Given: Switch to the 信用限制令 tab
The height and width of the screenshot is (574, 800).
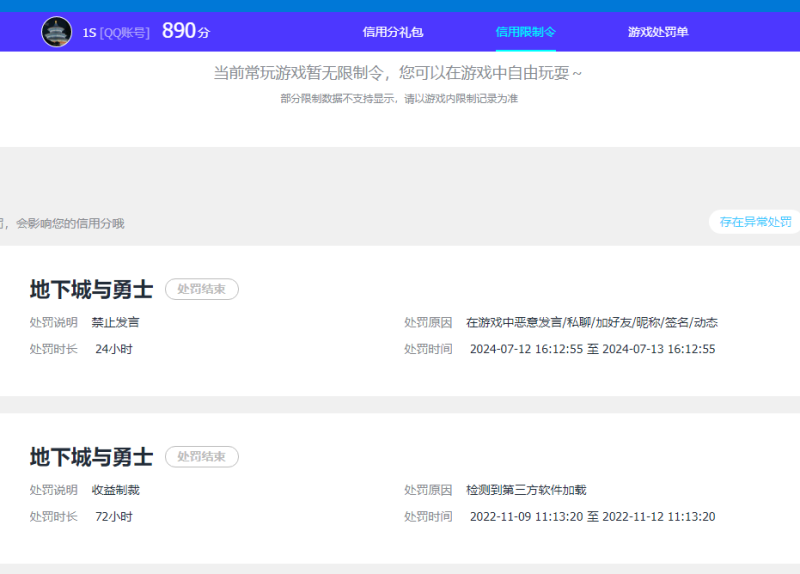Looking at the screenshot, I should point(525,32).
